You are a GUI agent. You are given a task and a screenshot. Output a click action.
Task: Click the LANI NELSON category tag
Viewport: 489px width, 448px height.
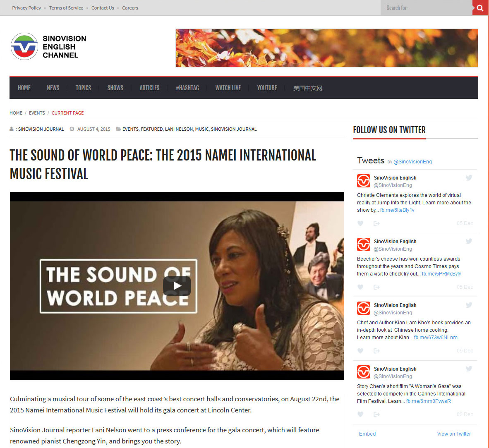179,129
